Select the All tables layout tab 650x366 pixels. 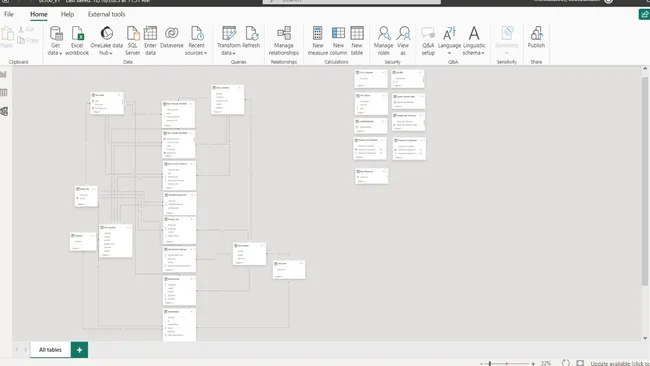click(x=50, y=350)
